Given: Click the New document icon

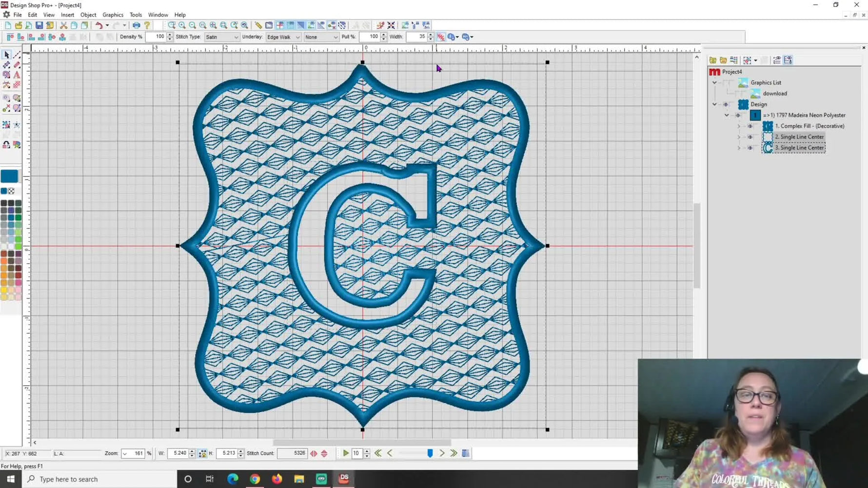Looking at the screenshot, I should tap(8, 25).
